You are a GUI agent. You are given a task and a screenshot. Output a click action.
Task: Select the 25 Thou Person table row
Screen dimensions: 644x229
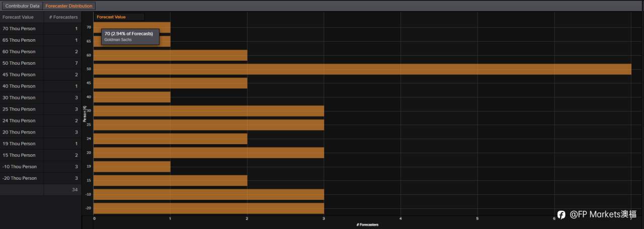tap(40, 109)
